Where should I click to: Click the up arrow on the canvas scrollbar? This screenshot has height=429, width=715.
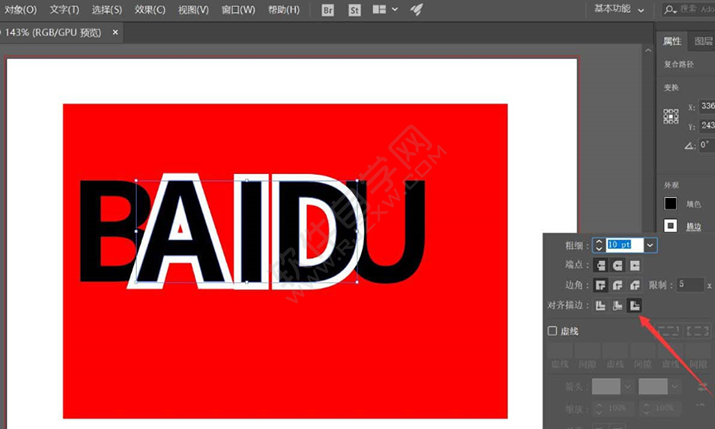tap(648, 51)
